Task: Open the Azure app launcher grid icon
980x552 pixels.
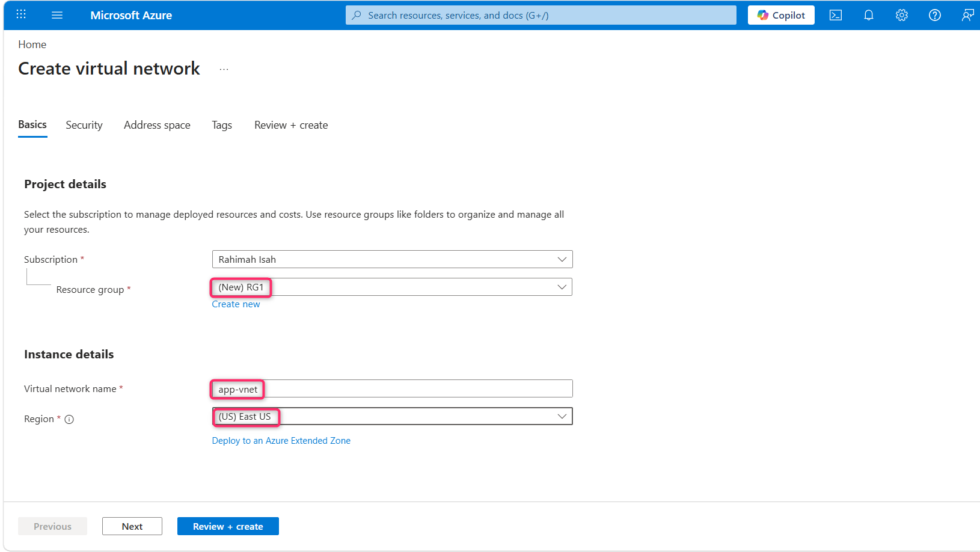Action: (x=21, y=14)
